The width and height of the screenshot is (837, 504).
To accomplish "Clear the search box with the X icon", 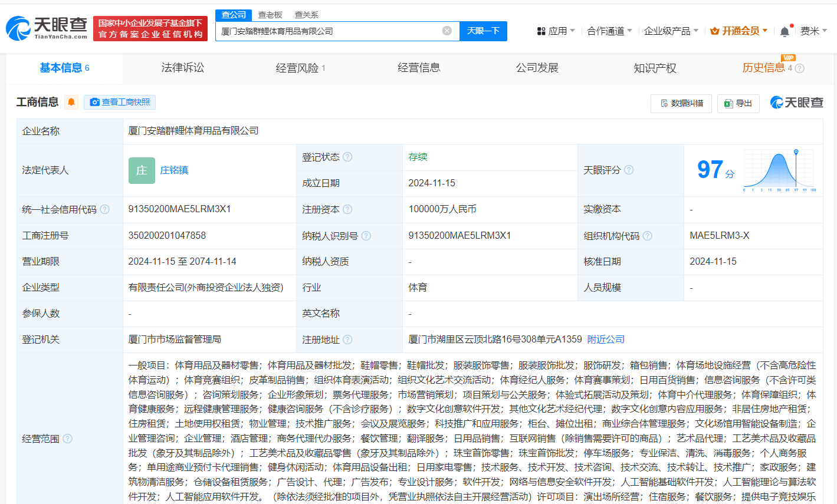I will pyautogui.click(x=447, y=31).
